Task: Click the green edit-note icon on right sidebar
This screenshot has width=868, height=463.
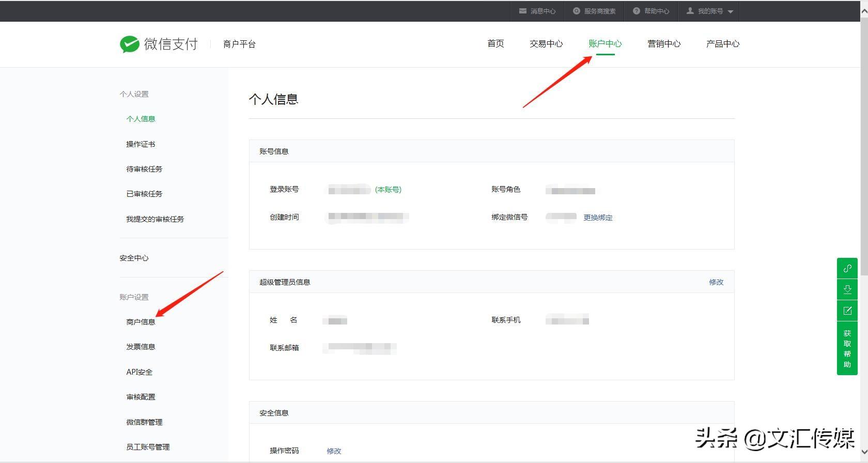Action: pos(847,311)
